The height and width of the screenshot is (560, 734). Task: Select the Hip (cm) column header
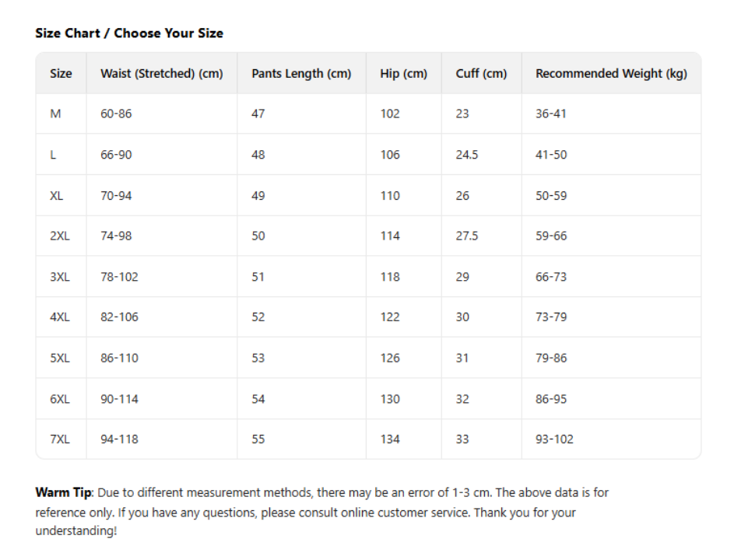click(x=403, y=74)
